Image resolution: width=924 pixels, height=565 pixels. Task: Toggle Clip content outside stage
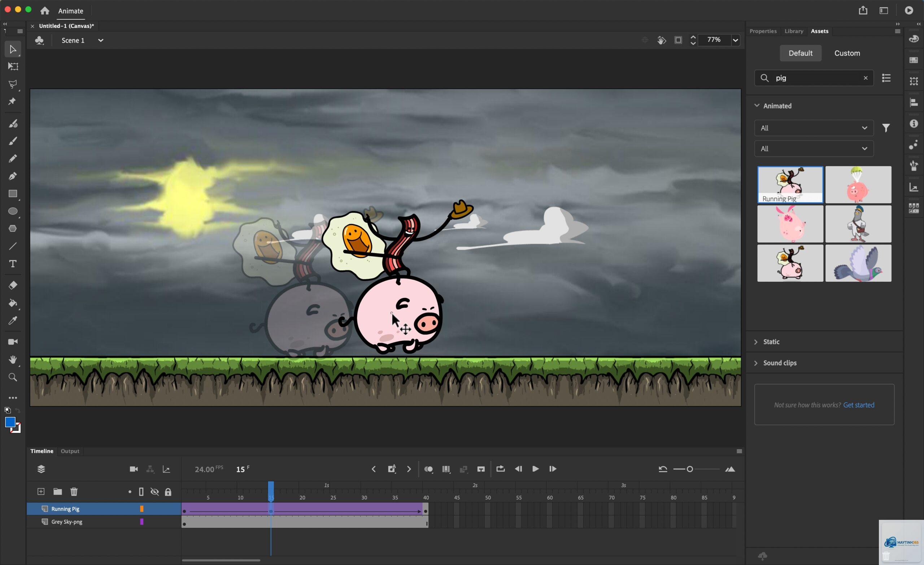678,40
